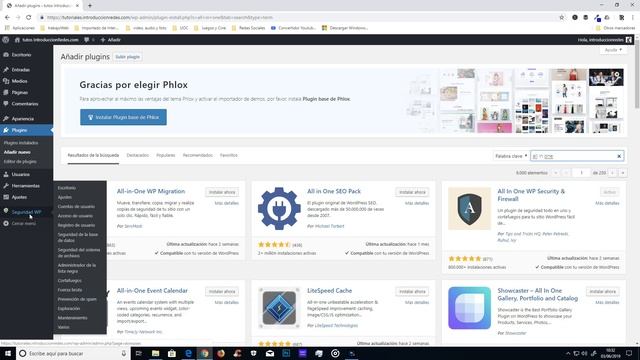The image size is (640, 360).
Task: Collapse the sidebar with Cerrar menú
Action: [23, 224]
